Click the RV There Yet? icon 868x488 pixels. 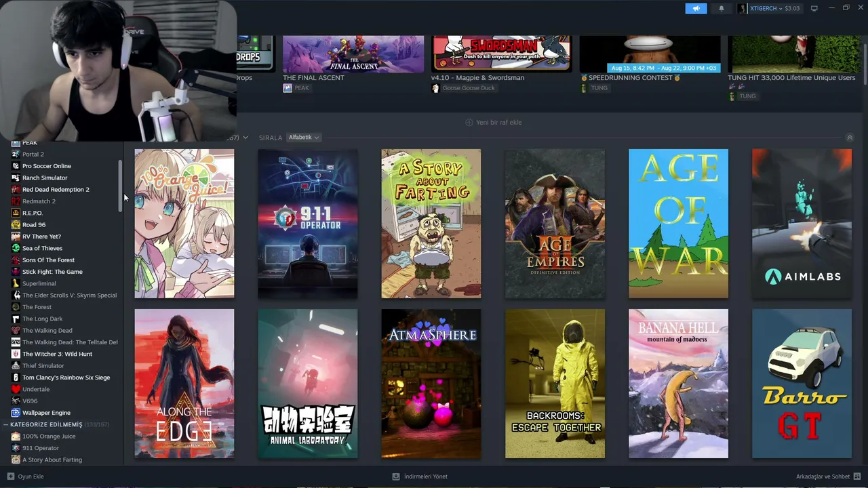pyautogui.click(x=16, y=237)
